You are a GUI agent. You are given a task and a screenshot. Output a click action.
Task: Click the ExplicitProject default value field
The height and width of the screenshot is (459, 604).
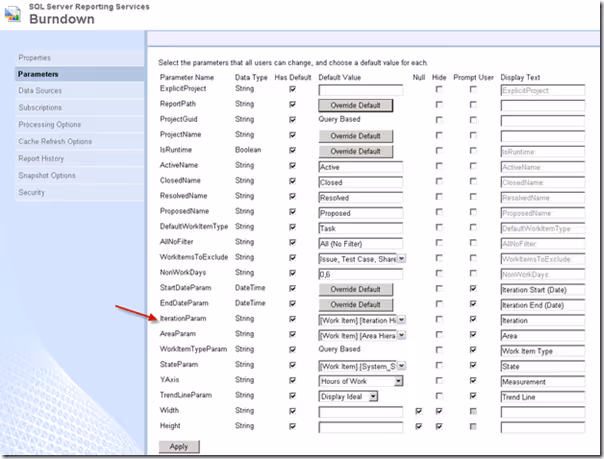[361, 90]
